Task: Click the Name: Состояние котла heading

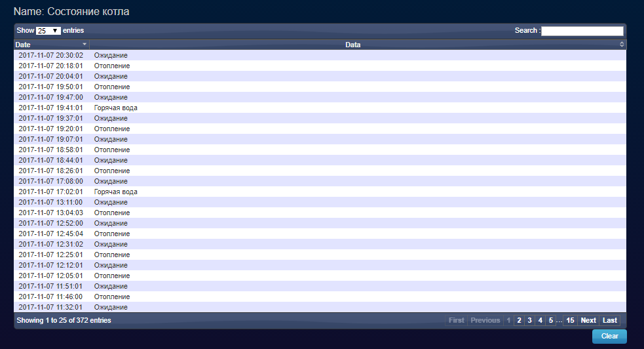Action: point(71,12)
